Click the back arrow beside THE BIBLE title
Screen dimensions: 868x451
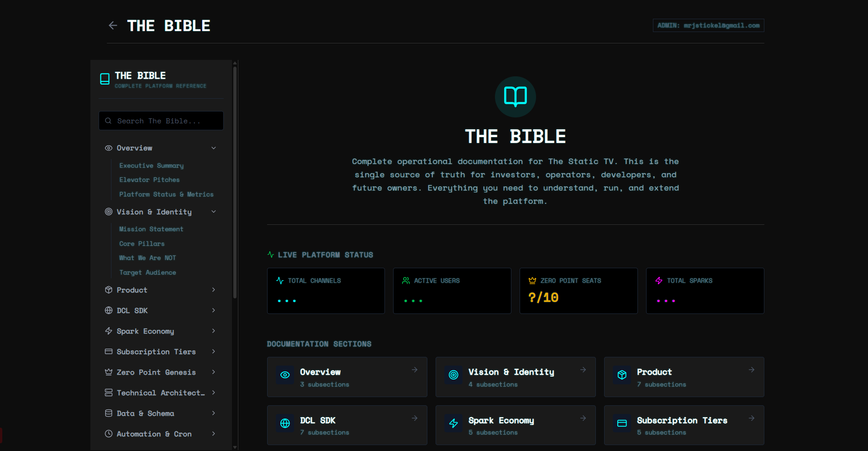(x=113, y=26)
